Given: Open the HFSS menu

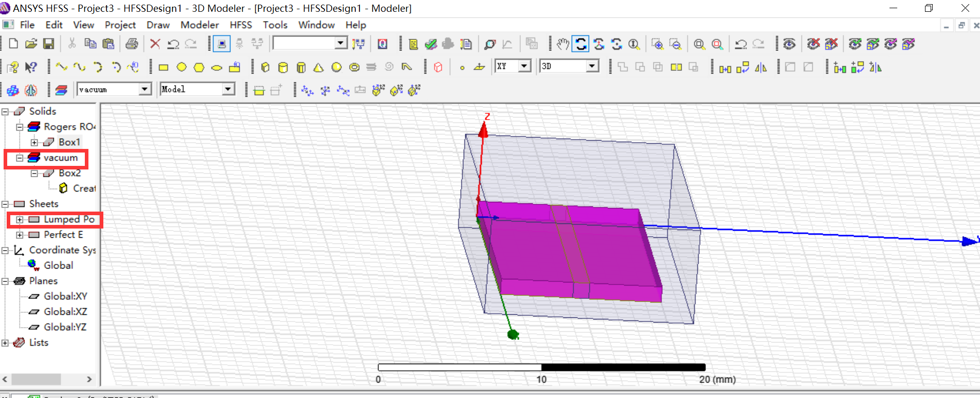Looking at the screenshot, I should (x=241, y=25).
